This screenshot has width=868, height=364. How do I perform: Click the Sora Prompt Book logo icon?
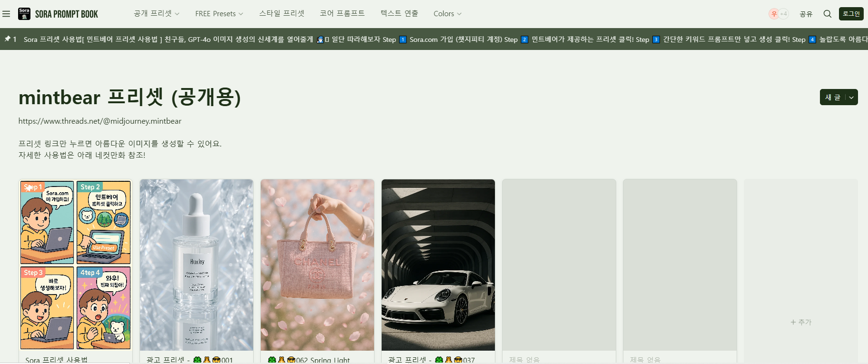click(x=24, y=14)
